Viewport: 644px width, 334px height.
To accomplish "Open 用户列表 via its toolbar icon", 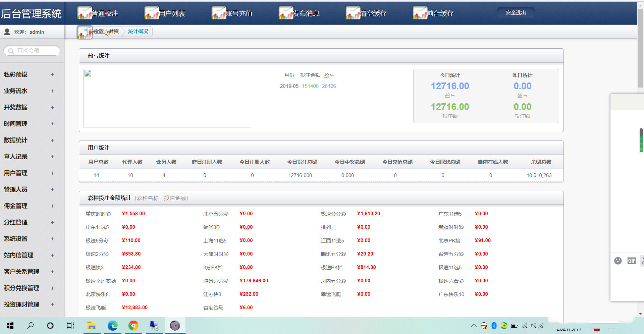I will point(151,13).
